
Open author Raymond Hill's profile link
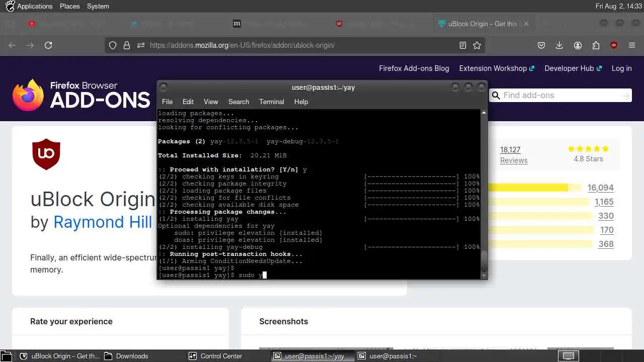103,222
